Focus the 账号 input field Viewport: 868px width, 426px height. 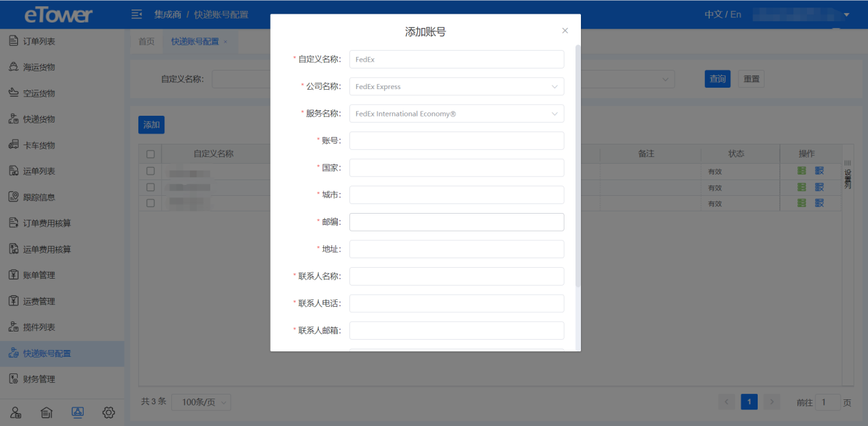coord(457,140)
